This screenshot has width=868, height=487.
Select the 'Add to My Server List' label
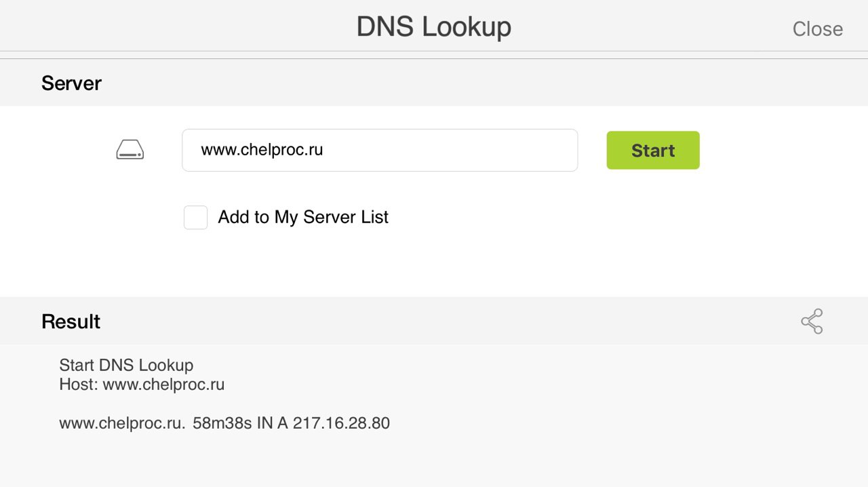(303, 217)
